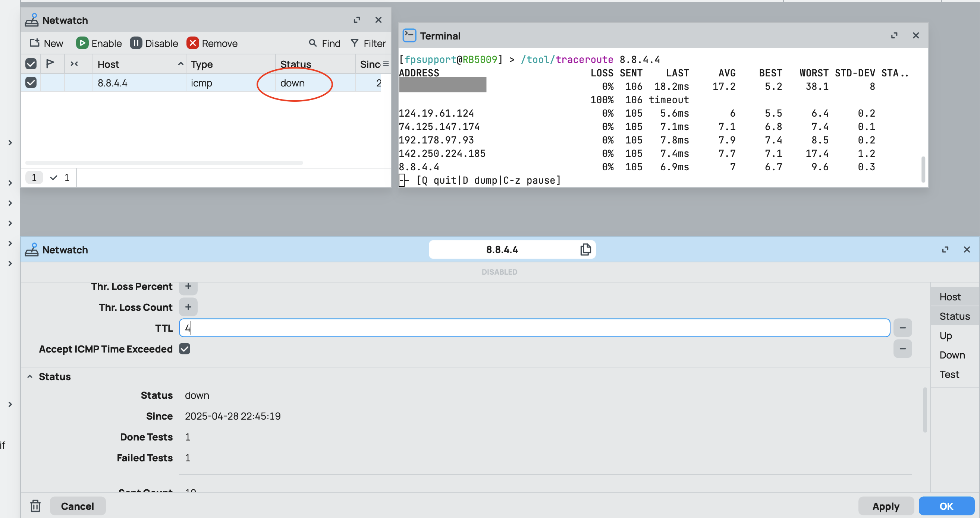
Task: Toggle Accept ICMP Time Exceeded checkbox
Action: pyautogui.click(x=185, y=349)
